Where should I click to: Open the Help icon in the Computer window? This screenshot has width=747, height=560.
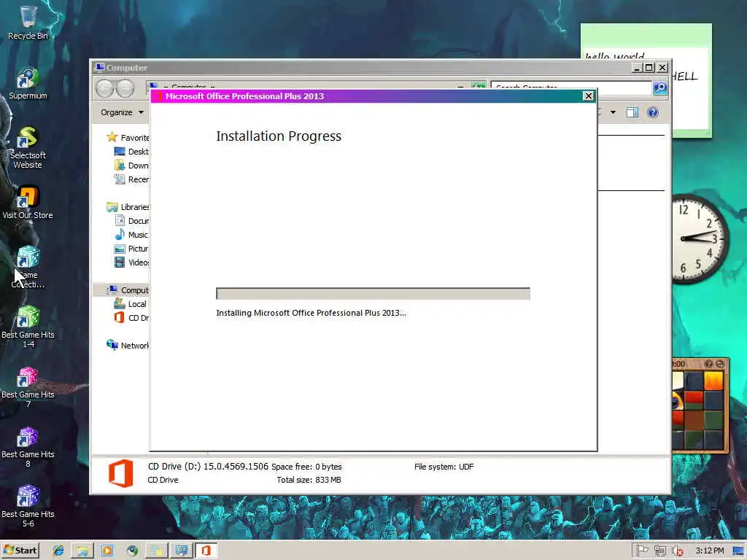(x=653, y=112)
